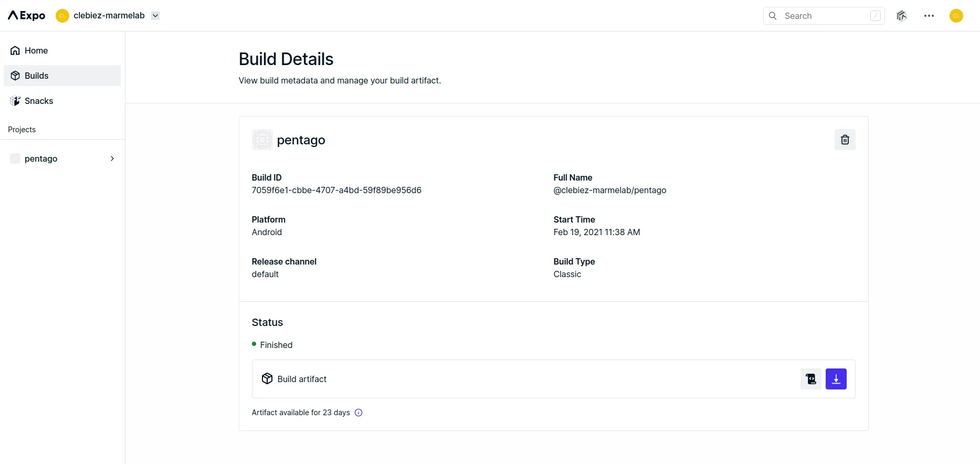Image resolution: width=980 pixels, height=464 pixels.
Task: Click the clebiez-marmelab account name
Action: [x=109, y=16]
